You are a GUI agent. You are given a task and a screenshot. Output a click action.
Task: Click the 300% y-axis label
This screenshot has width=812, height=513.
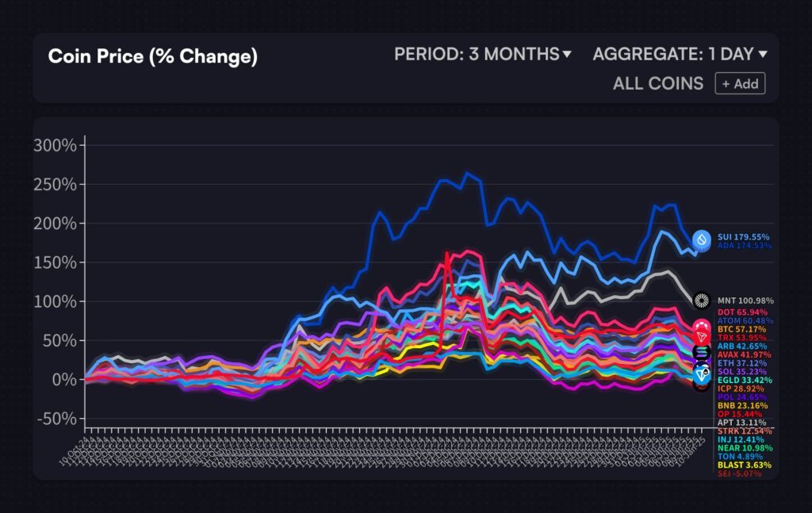pyautogui.click(x=55, y=145)
